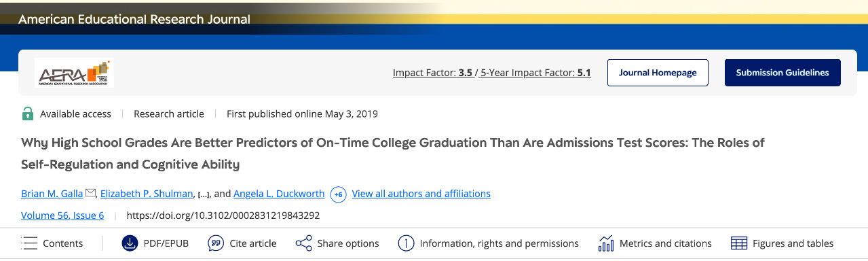Open View all authors and affiliations
The height and width of the screenshot is (261, 868).
421,194
